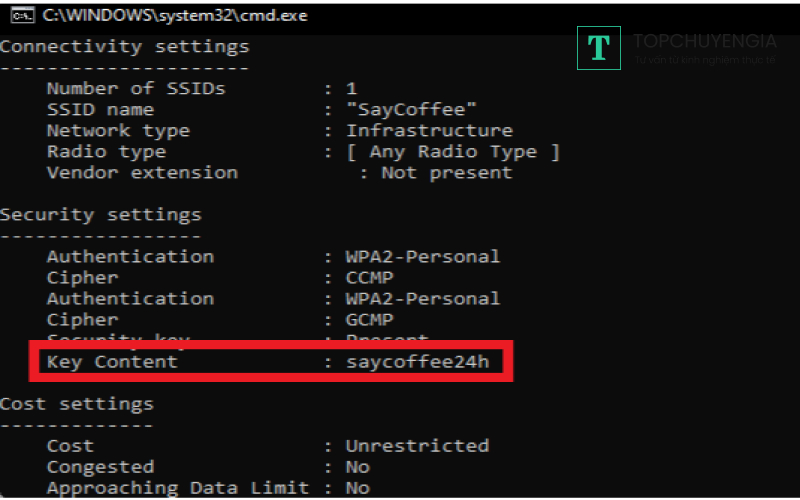
Task: Click the Cost settings heading
Action: pos(76,404)
